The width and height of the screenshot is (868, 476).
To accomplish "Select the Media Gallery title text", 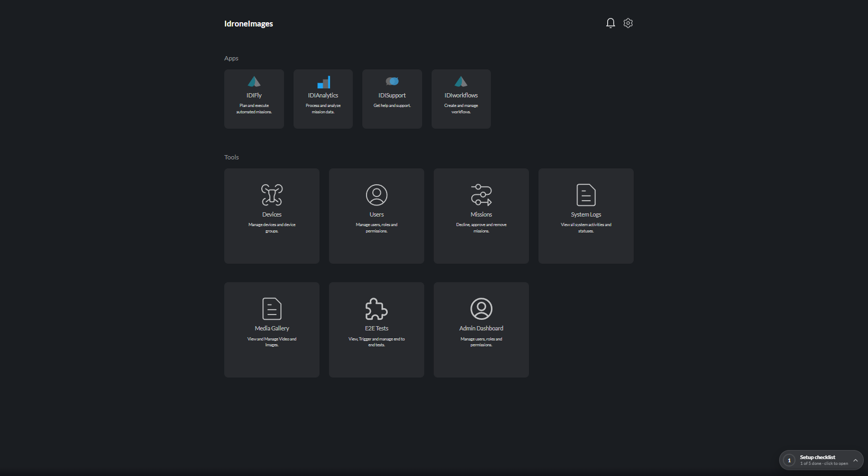I will (x=272, y=328).
